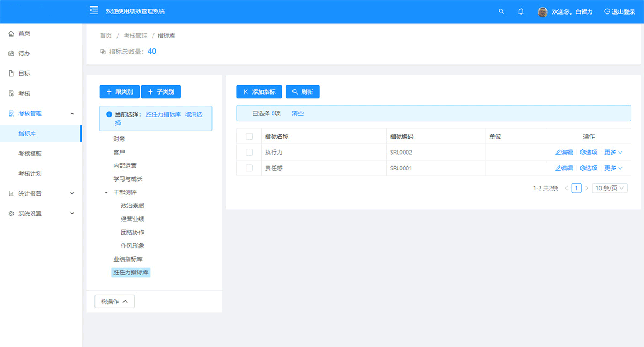Click the 树操作 button
This screenshot has height=347, width=644.
[x=114, y=301]
